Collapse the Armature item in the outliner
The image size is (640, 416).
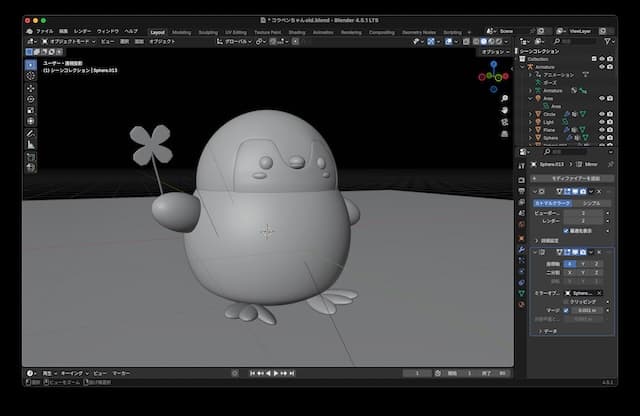pyautogui.click(x=523, y=67)
